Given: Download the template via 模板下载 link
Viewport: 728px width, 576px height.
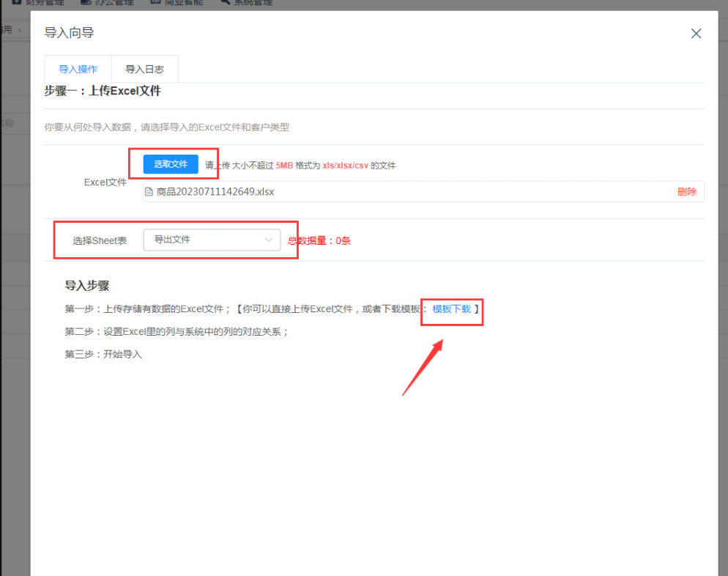Looking at the screenshot, I should (451, 309).
